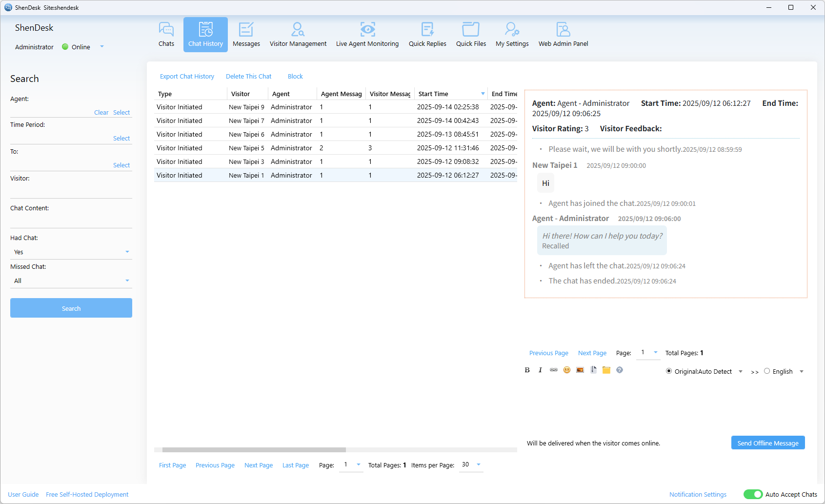Viewport: 825px width, 504px height.
Task: Go to the My Settings tab
Action: point(512,34)
